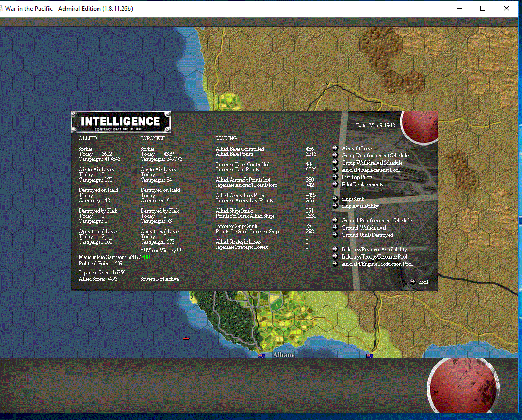The width and height of the screenshot is (522, 420).
Task: Click arrow icon beside Ground Units Destroyed
Action: (335, 235)
